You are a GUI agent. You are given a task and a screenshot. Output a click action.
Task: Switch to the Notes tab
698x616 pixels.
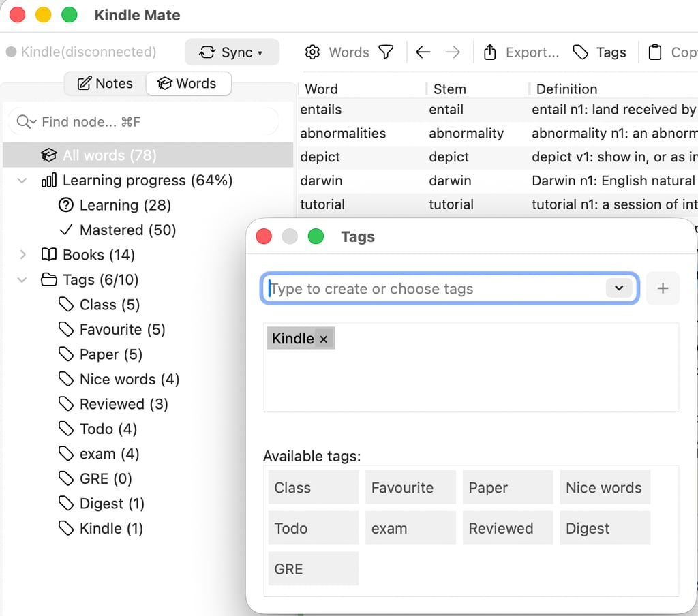(105, 84)
